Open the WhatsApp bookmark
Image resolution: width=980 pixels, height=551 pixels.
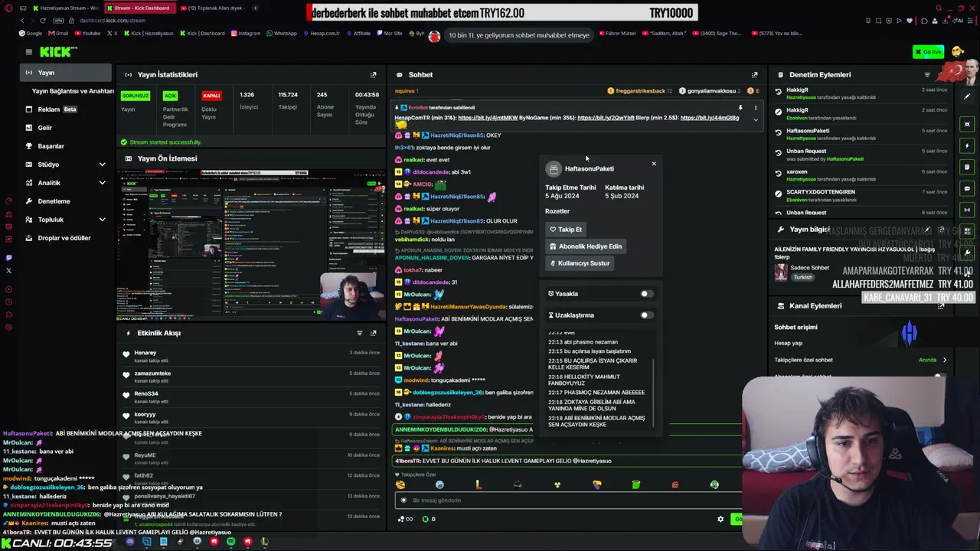281,34
